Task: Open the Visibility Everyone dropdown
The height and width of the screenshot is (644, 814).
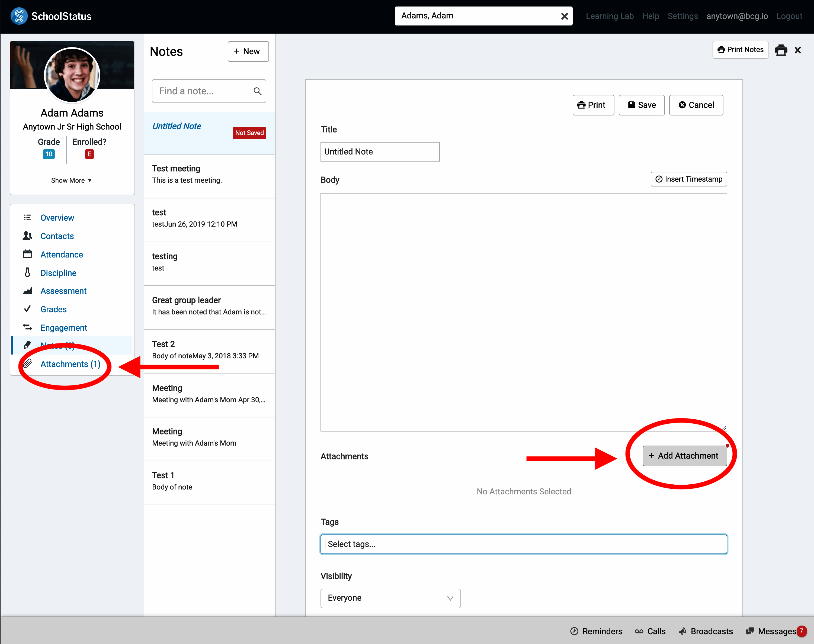Action: coord(390,598)
